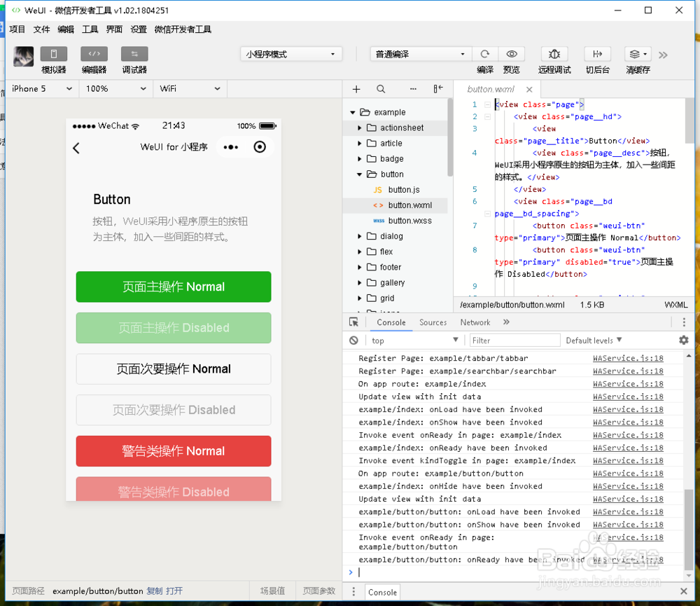Viewport: 700px width, 606px height.
Task: Click the 打开 page path link
Action: 174,591
